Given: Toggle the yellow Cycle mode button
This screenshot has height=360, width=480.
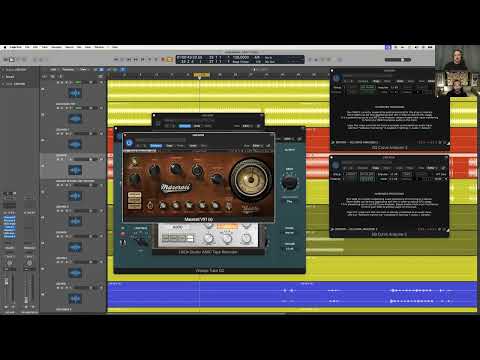Looking at the screenshot, I should coord(170,59).
